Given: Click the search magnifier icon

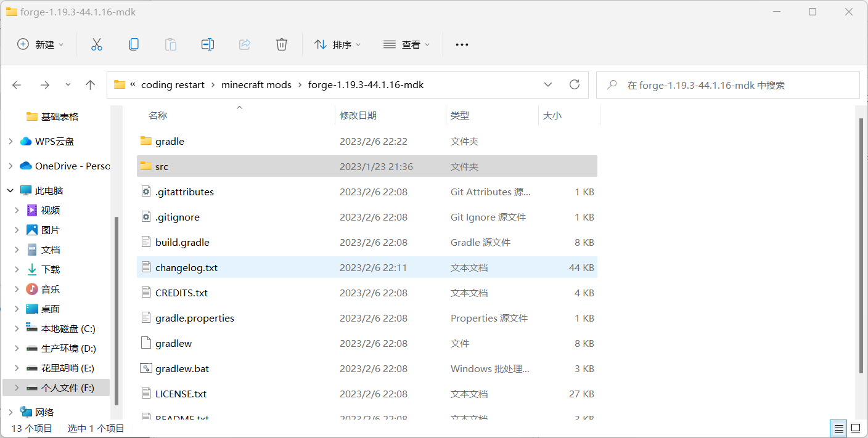Looking at the screenshot, I should 612,85.
